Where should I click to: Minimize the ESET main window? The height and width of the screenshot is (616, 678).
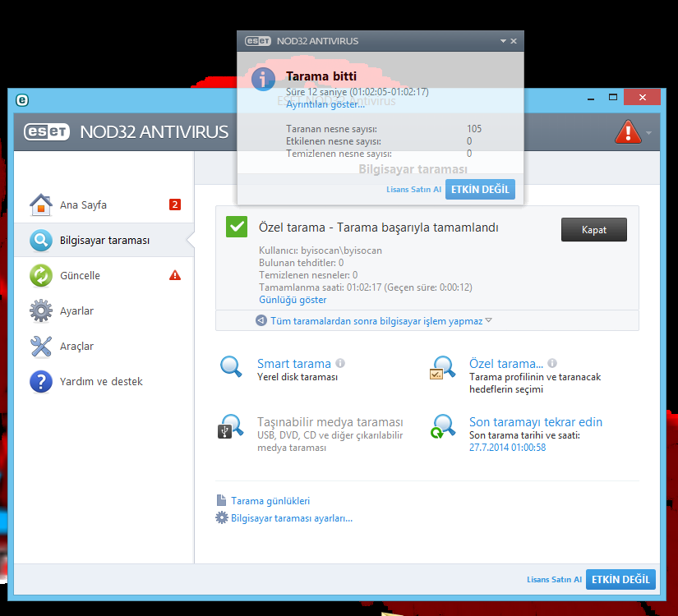point(591,99)
